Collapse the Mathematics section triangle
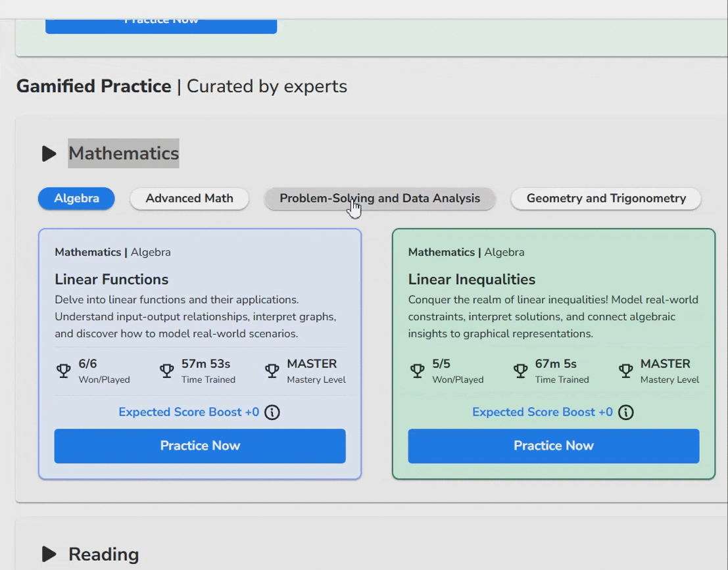Image resolution: width=728 pixels, height=570 pixels. tap(49, 153)
